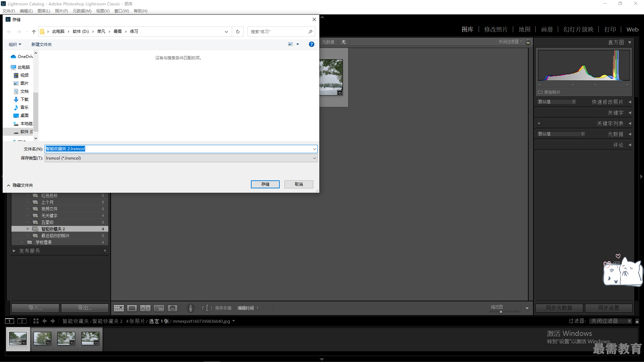Go back with filmstrip left arrow
The height and width of the screenshot is (362, 644).
tap(45, 321)
